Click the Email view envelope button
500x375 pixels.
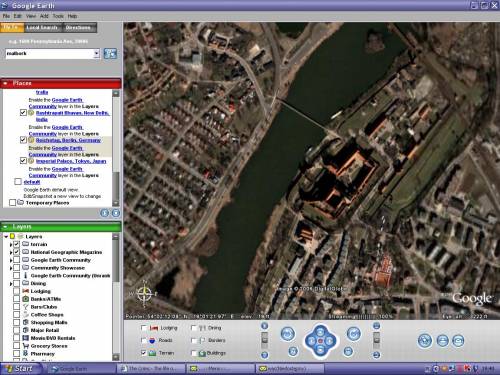pyautogui.click(x=458, y=341)
